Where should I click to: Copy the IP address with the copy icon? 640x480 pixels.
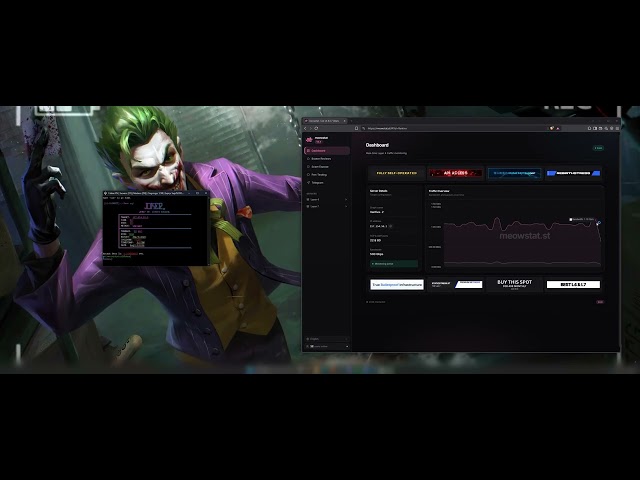[x=391, y=226]
